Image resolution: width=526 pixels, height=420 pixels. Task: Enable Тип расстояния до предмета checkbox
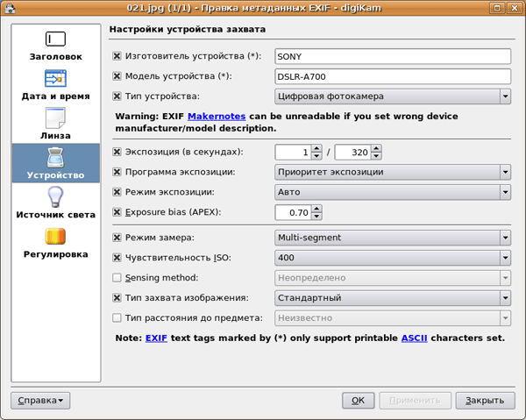click(x=117, y=317)
